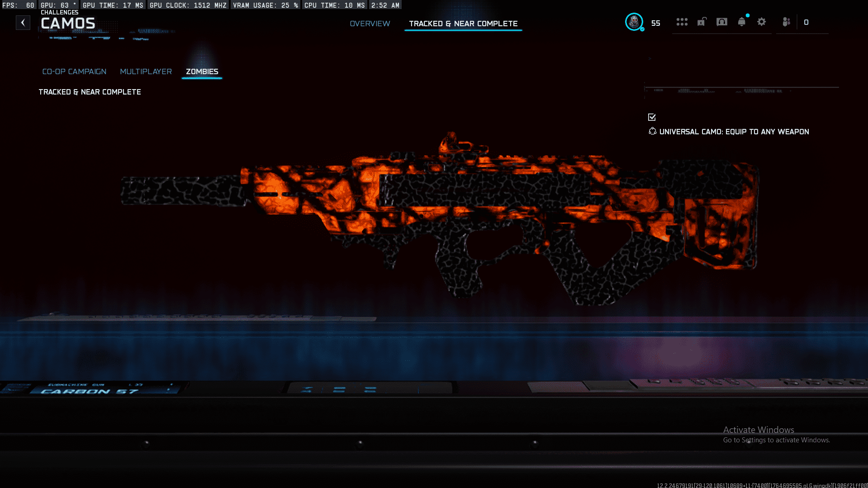This screenshot has height=488, width=868.
Task: Switch to the Multiplayer tab
Action: [x=146, y=71]
